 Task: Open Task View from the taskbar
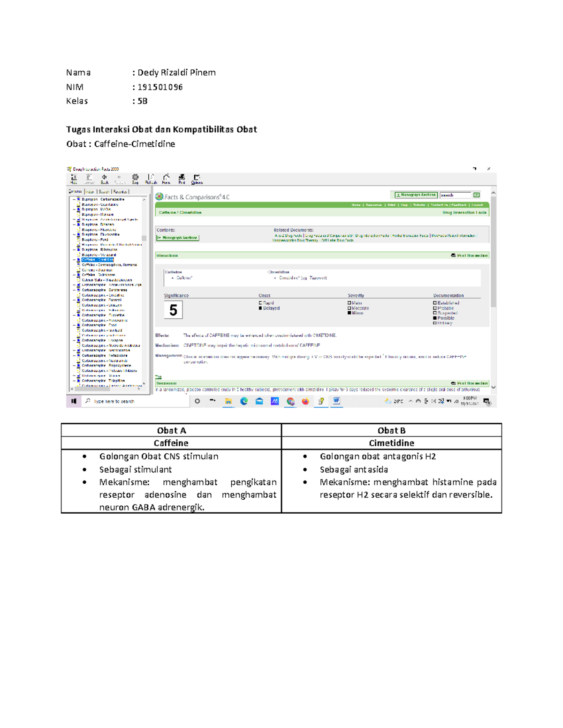(213, 401)
